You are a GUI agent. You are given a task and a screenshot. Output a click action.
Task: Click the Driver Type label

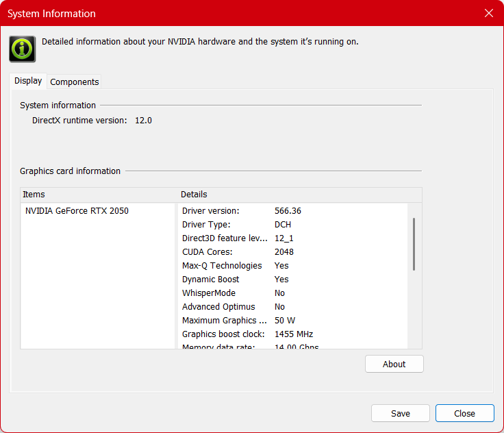point(206,225)
